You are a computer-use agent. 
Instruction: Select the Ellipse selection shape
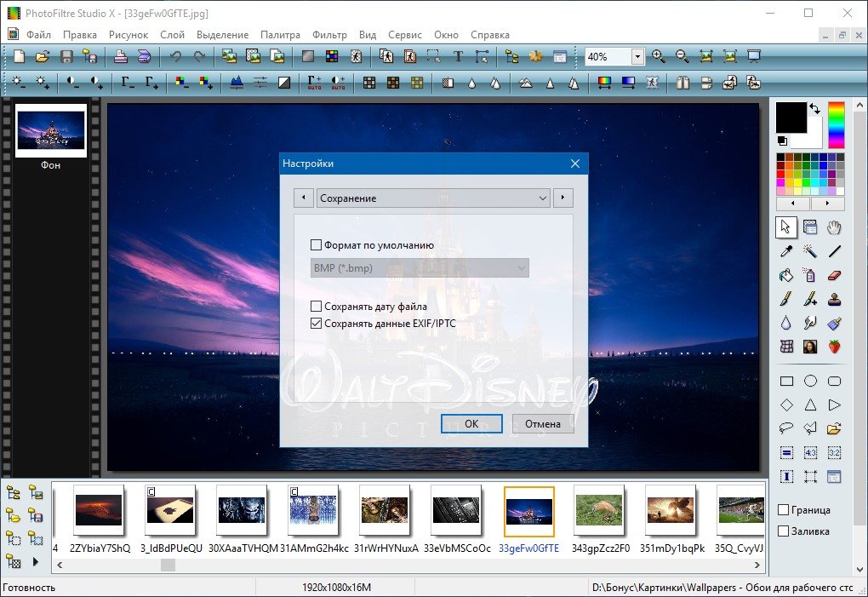click(810, 381)
